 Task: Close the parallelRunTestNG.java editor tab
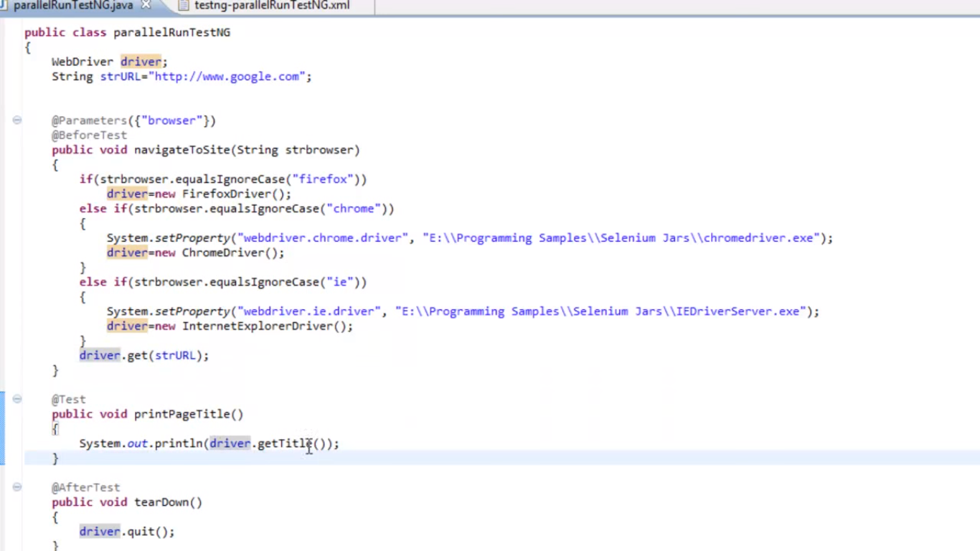pyautogui.click(x=146, y=5)
